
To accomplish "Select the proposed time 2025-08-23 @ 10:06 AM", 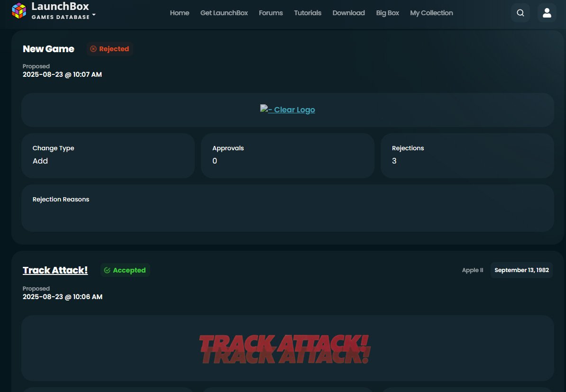I will click(x=63, y=297).
